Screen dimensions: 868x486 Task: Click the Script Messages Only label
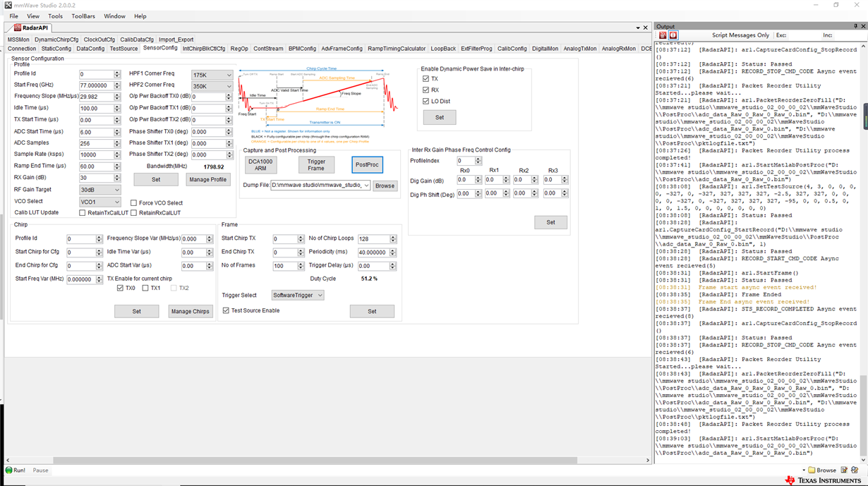[x=740, y=35]
